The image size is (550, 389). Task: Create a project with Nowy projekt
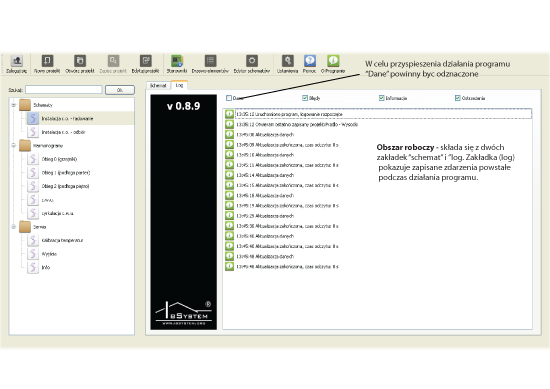[47, 61]
